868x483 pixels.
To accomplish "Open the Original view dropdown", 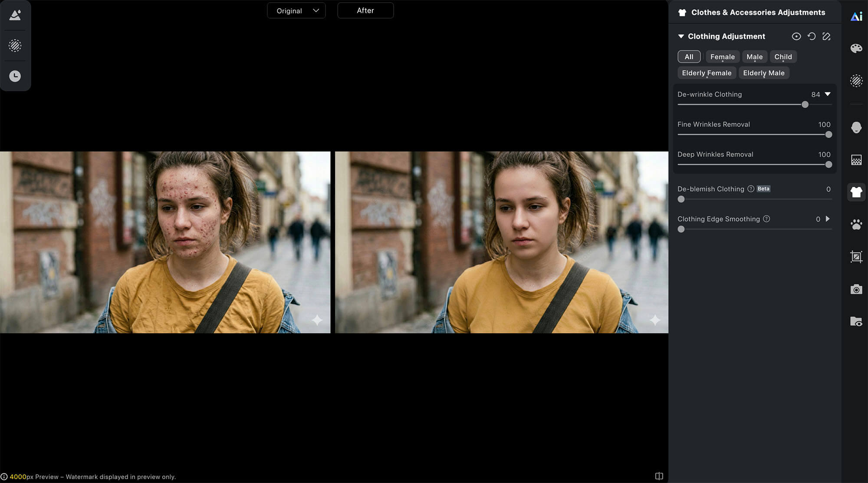I will [296, 11].
